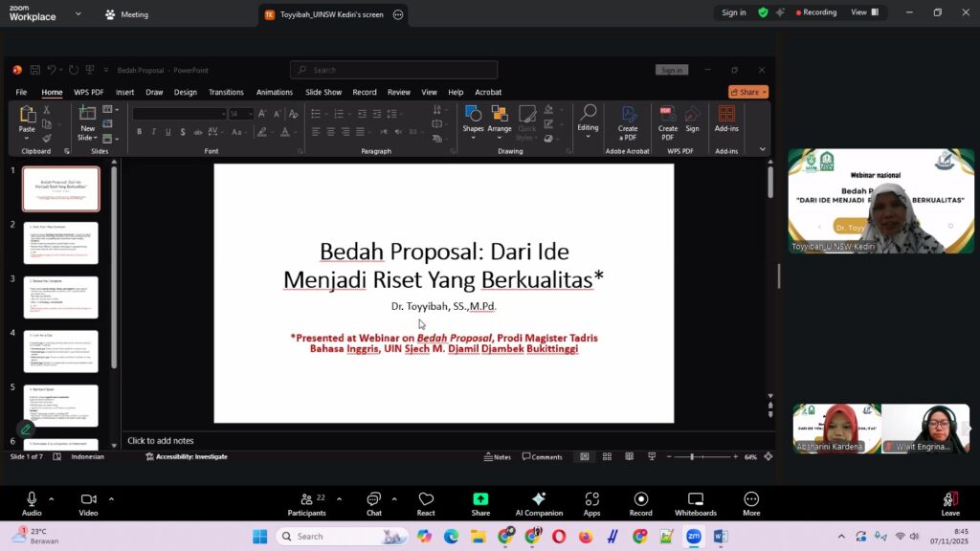Switch to the Animations ribbon tab
This screenshot has width=980, height=551.
[274, 92]
